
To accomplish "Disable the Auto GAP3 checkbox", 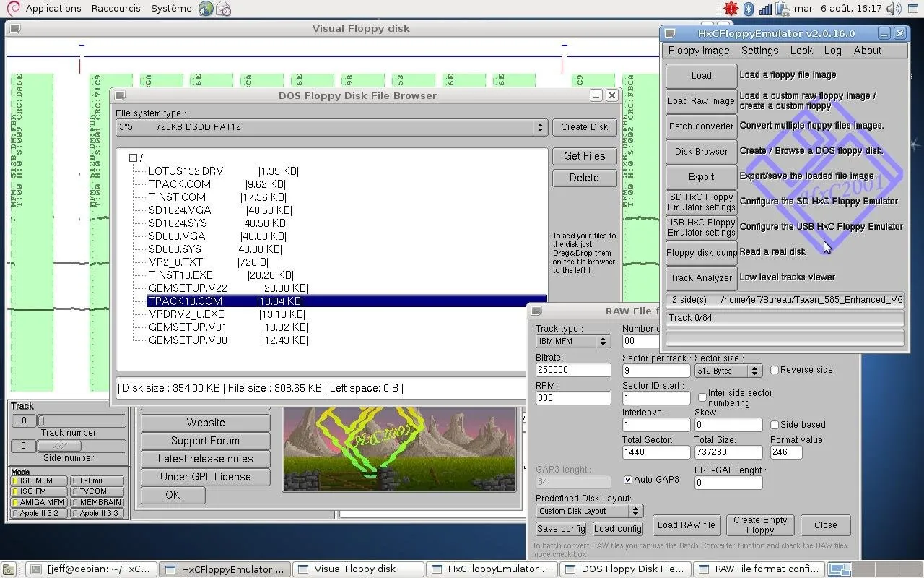I will [x=627, y=479].
